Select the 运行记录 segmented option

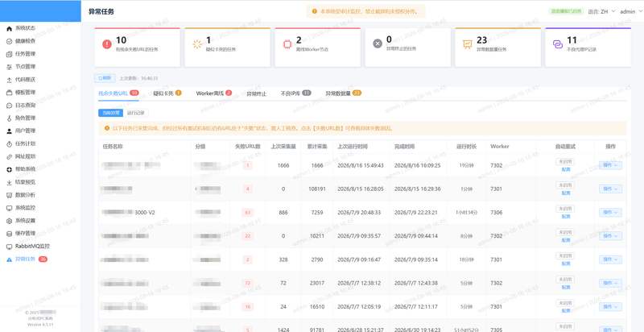pyautogui.click(x=135, y=113)
